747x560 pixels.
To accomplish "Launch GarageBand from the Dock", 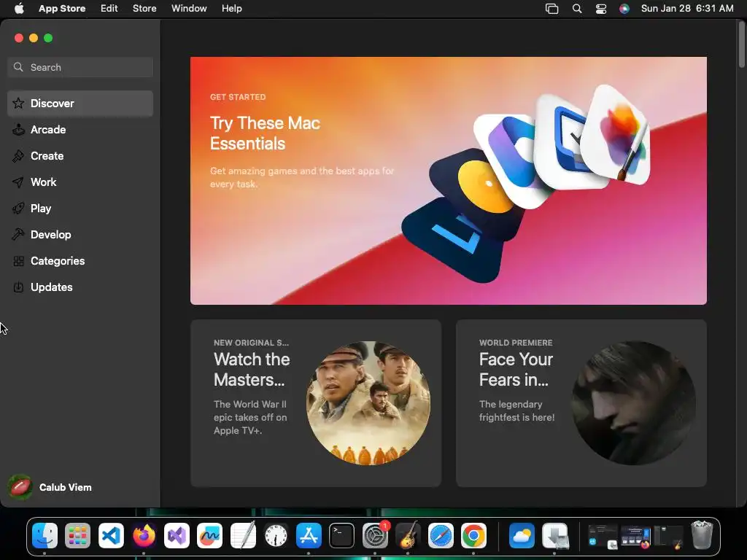I will [x=408, y=535].
